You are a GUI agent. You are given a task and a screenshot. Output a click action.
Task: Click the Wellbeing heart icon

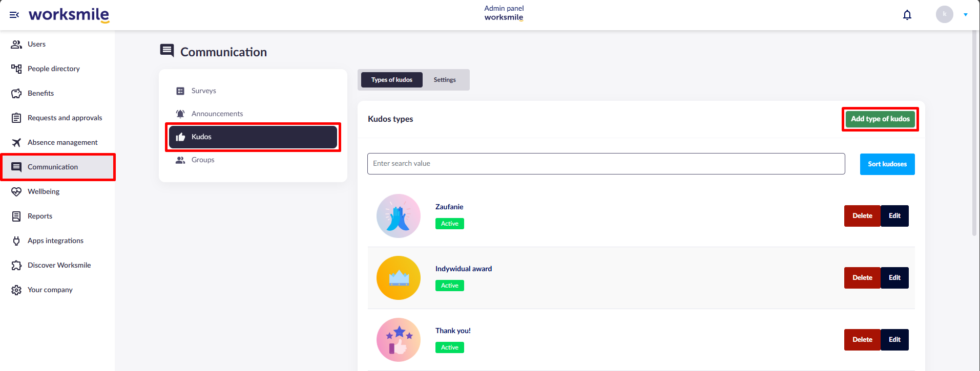tap(16, 191)
